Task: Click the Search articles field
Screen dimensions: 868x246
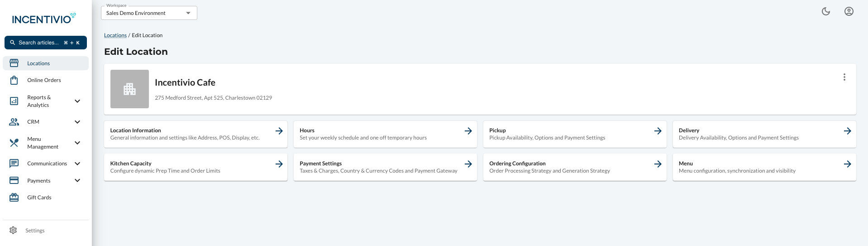Action: click(x=46, y=43)
